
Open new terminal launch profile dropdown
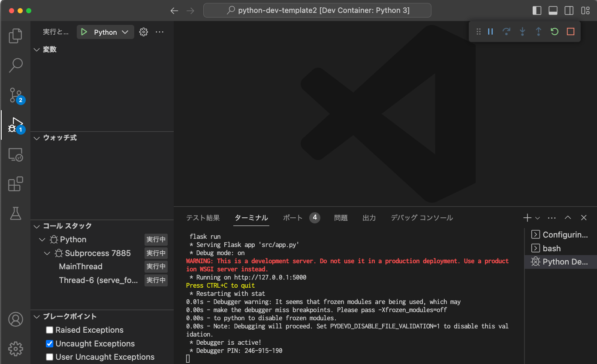(537, 218)
